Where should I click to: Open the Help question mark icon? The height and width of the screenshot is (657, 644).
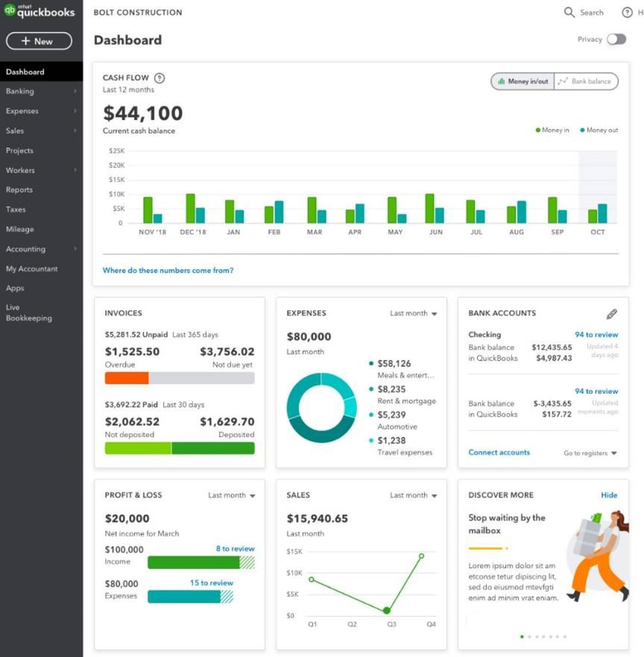(627, 13)
